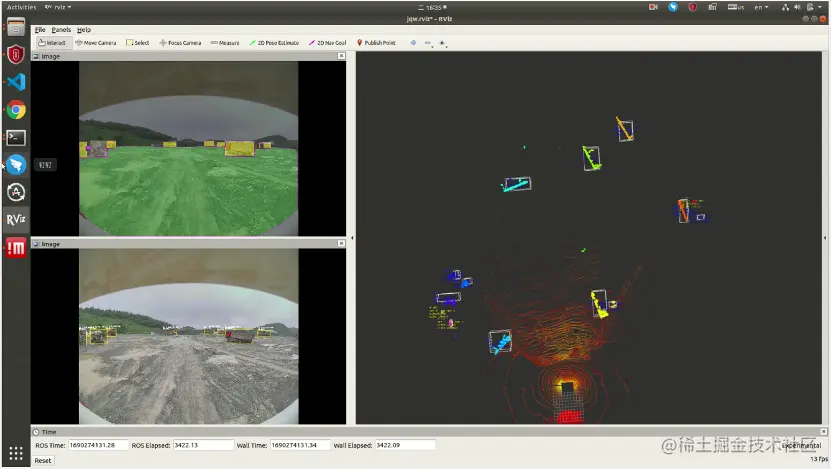The image size is (832, 470).
Task: Click the ROS Time field
Action: [x=98, y=445]
